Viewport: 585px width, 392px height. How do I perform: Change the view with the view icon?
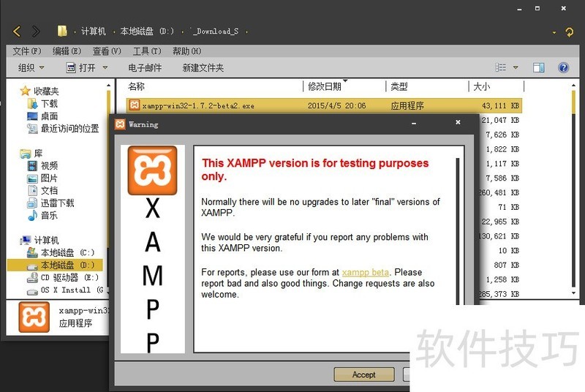click(500, 67)
